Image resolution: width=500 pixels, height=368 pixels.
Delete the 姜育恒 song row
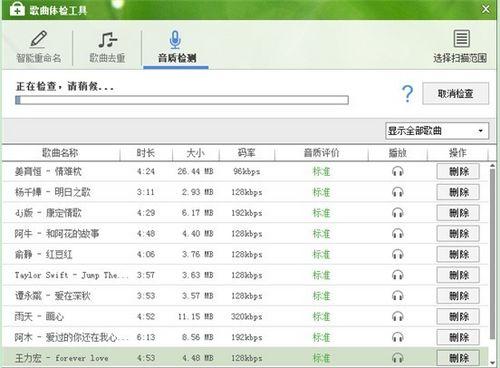click(458, 172)
